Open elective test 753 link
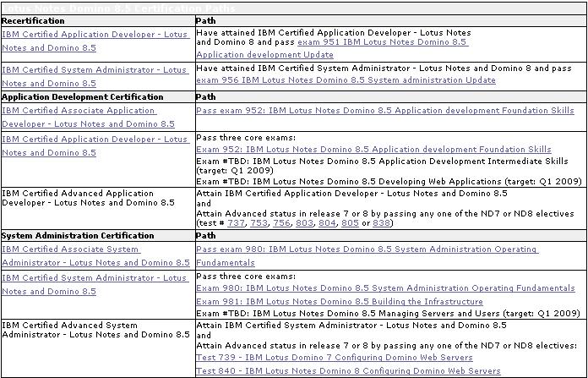The height and width of the screenshot is (378, 588). pos(259,223)
